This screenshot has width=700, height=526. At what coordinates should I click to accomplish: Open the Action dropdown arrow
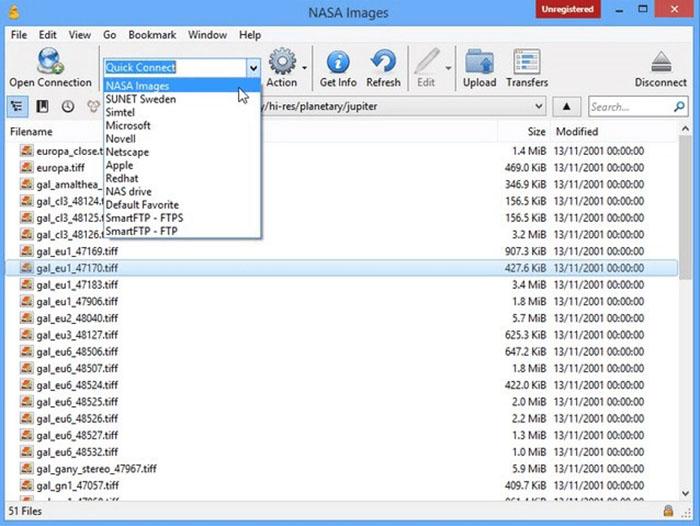[x=304, y=68]
